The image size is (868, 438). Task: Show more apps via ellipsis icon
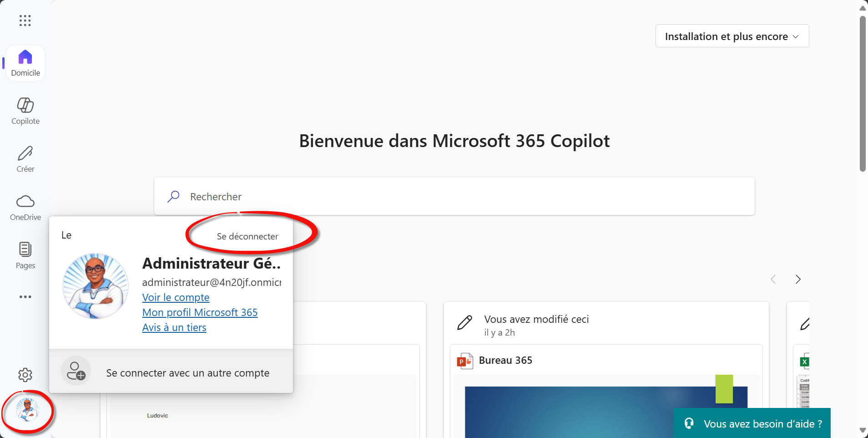(x=25, y=297)
